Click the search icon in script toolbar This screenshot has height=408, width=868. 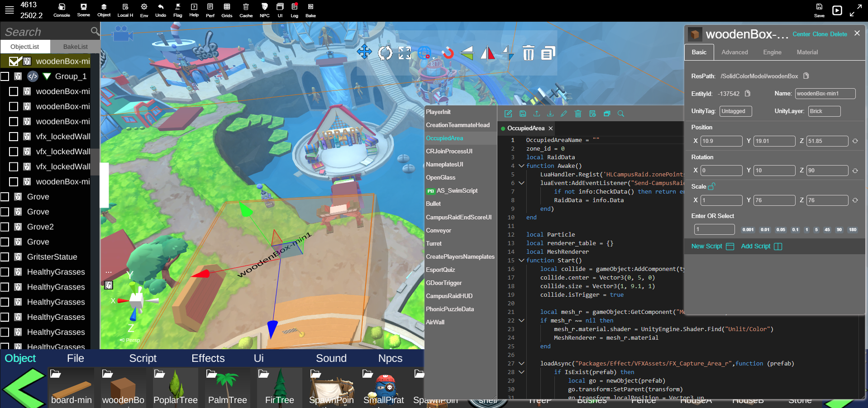pos(621,114)
